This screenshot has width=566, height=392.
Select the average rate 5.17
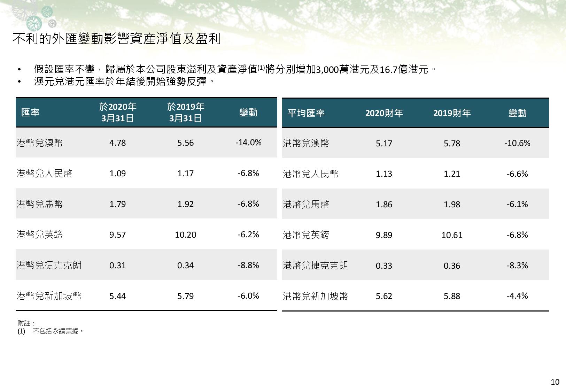[384, 143]
